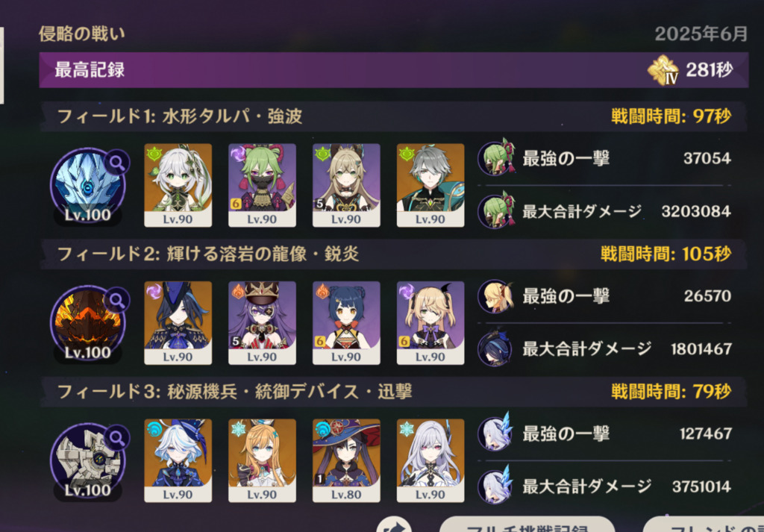Image resolution: width=764 pixels, height=532 pixels.
Task: Select Chevreuse's portrait in Field 2 team
Action: point(262,323)
